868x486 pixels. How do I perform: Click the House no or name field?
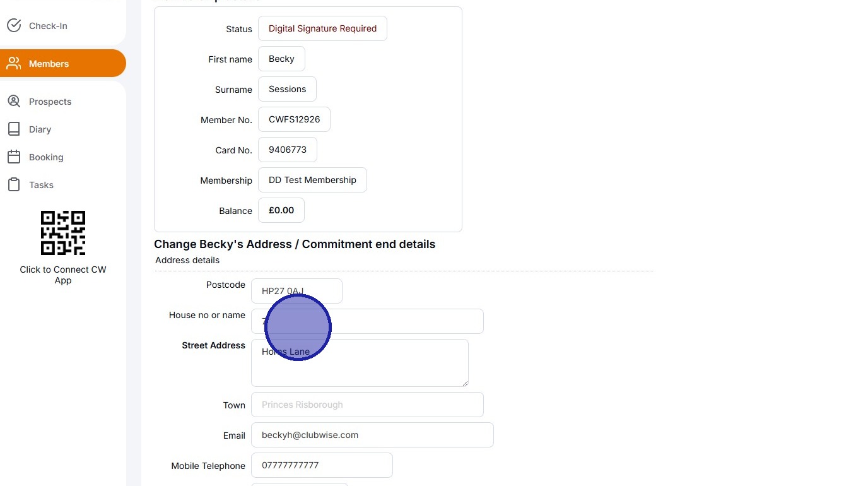(x=367, y=321)
